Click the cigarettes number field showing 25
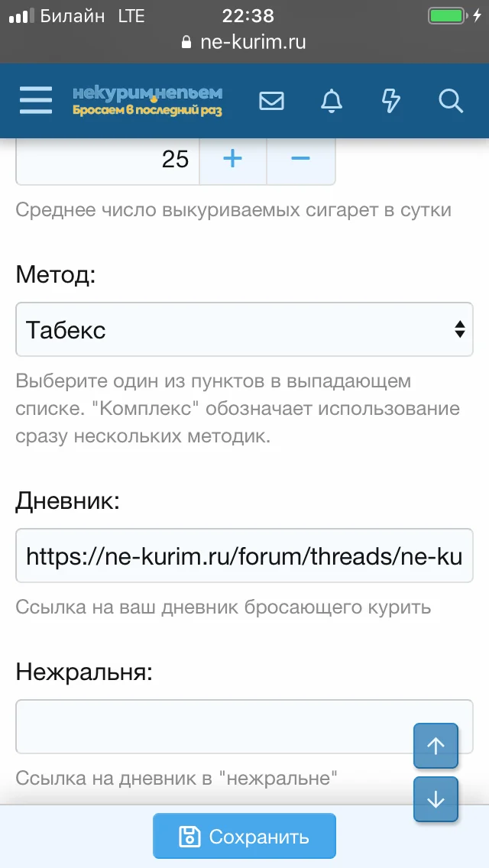Viewport: 489px width, 868px height. pyautogui.click(x=107, y=159)
